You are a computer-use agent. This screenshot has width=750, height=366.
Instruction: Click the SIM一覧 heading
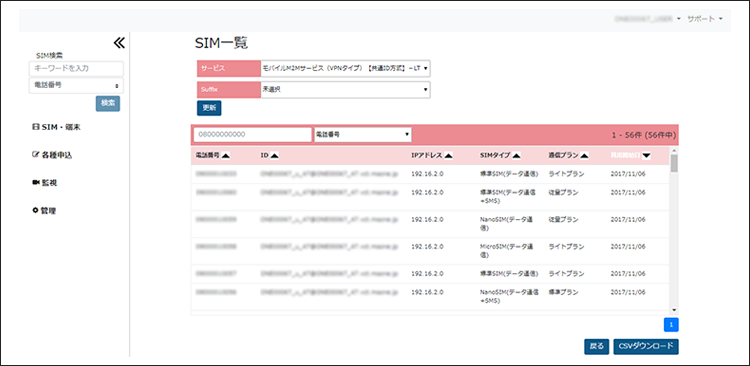click(x=221, y=43)
